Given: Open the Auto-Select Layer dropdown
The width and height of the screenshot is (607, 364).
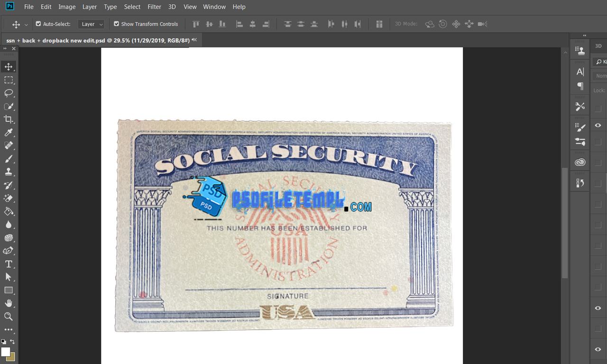Looking at the screenshot, I should tap(92, 24).
